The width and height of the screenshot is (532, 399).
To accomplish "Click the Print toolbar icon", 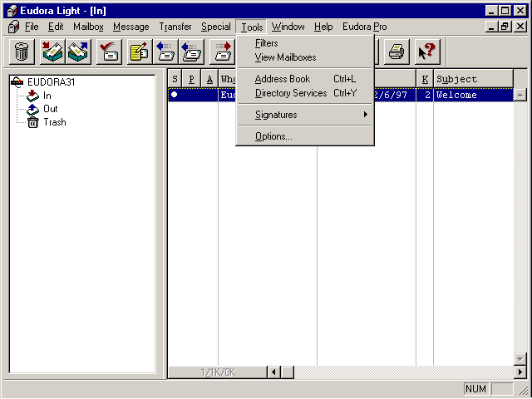I will [397, 52].
